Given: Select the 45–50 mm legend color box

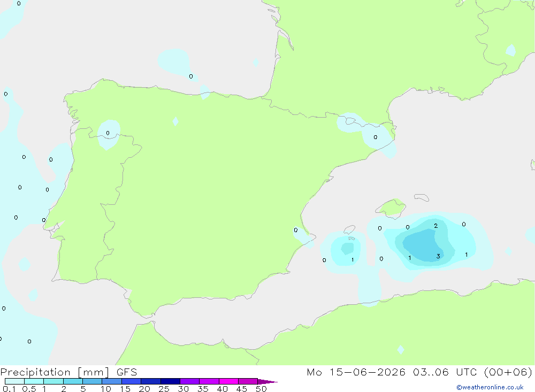Looking at the screenshot, I should 248,381.
